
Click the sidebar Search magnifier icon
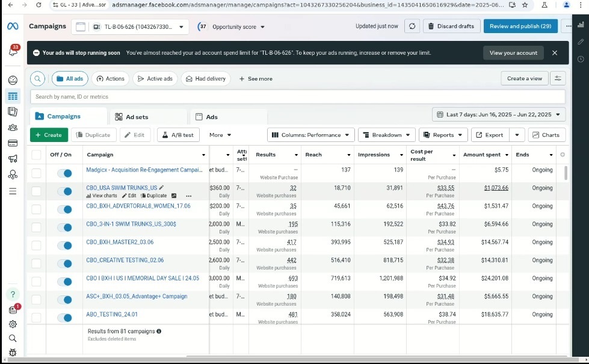point(13,339)
